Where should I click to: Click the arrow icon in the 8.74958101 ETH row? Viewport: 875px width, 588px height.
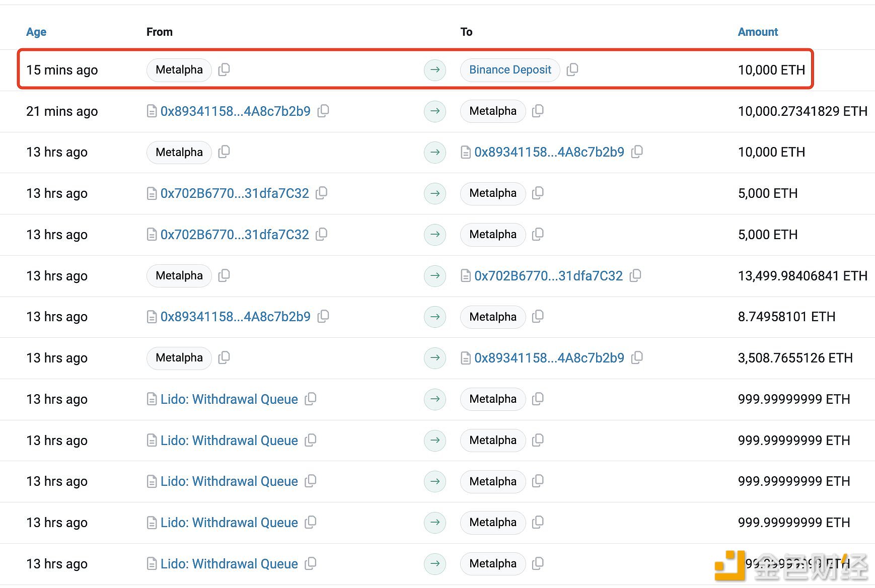pyautogui.click(x=435, y=317)
